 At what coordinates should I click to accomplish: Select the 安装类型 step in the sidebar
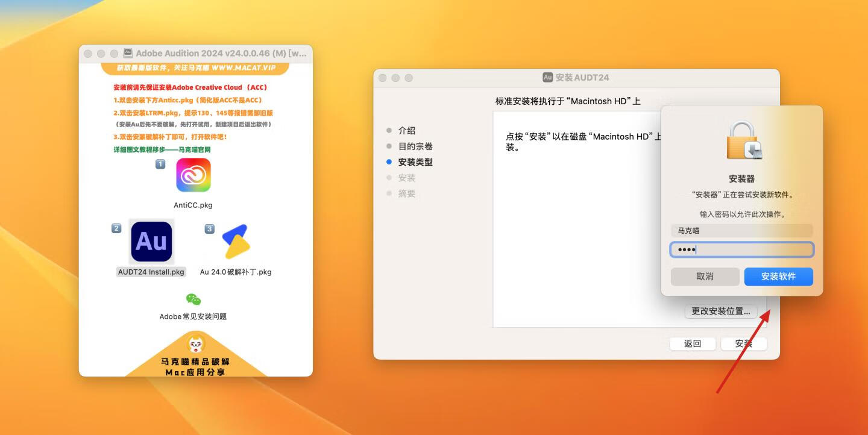tap(415, 162)
